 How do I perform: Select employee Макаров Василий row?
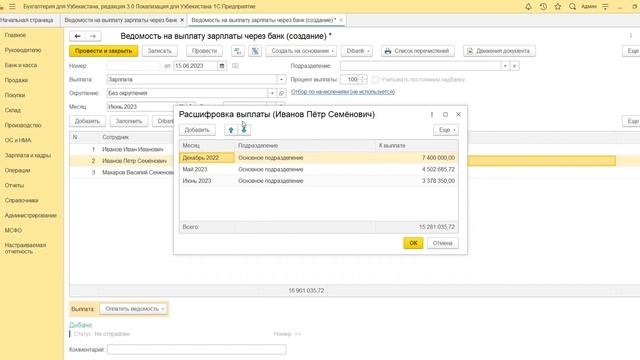point(122,172)
